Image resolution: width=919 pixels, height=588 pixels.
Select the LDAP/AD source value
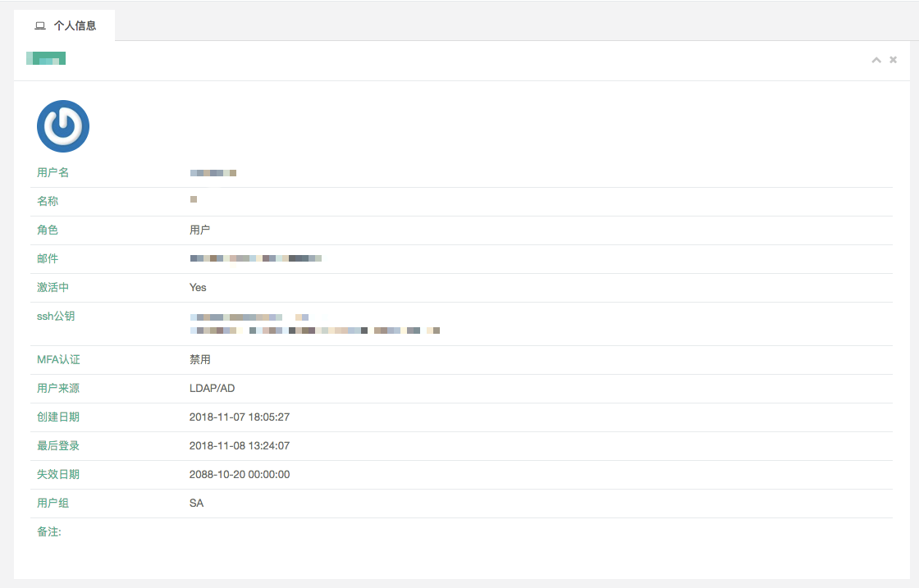[x=213, y=388]
